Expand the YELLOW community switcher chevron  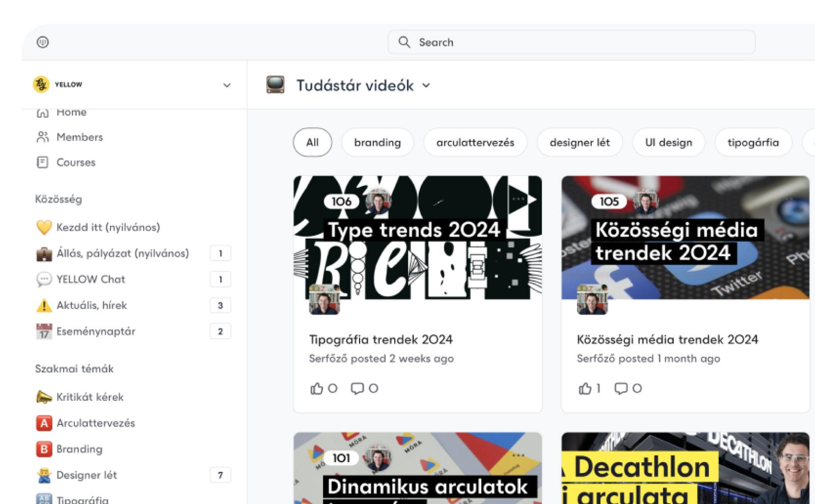click(x=226, y=85)
